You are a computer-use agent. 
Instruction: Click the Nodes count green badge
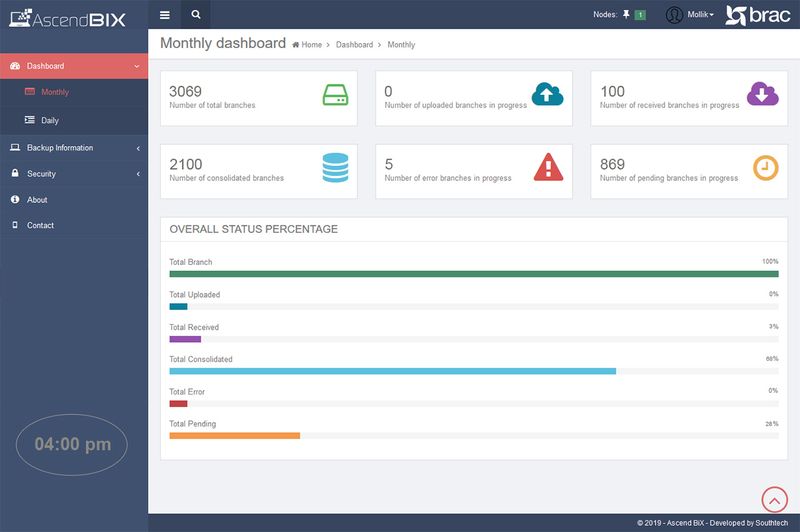point(640,15)
